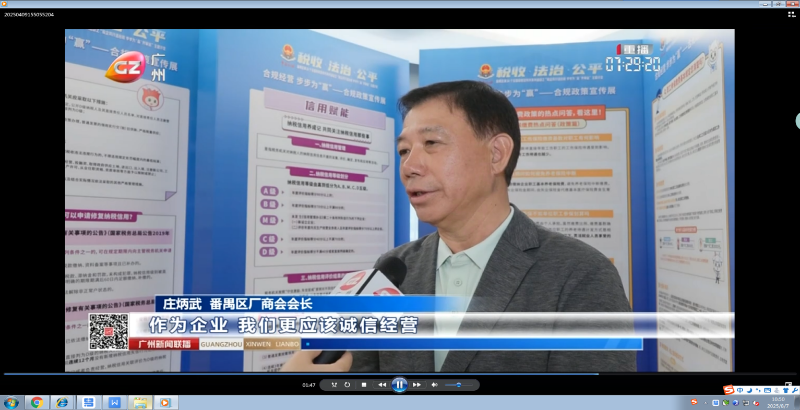Pause the video with the round play/pause button
Image resolution: width=800 pixels, height=410 pixels.
[399, 384]
